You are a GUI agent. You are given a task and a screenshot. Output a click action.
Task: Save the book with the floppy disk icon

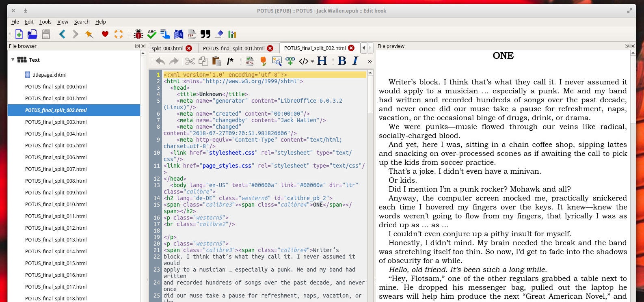pyautogui.click(x=46, y=34)
